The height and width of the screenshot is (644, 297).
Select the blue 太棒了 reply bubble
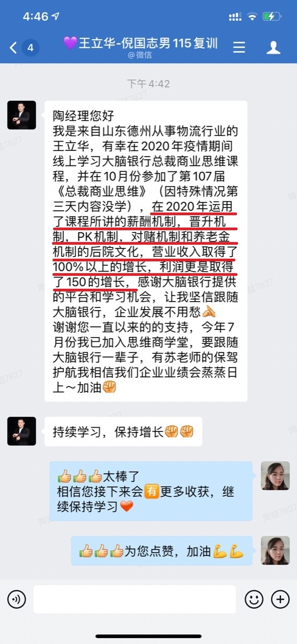click(x=151, y=491)
